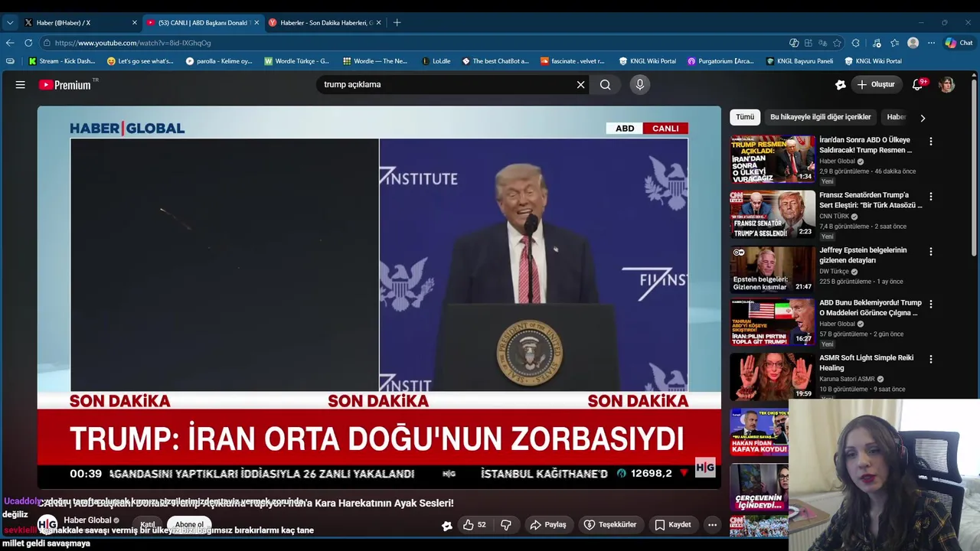The height and width of the screenshot is (551, 980).
Task: Open Copilot Chat in the browser
Action: click(x=959, y=43)
